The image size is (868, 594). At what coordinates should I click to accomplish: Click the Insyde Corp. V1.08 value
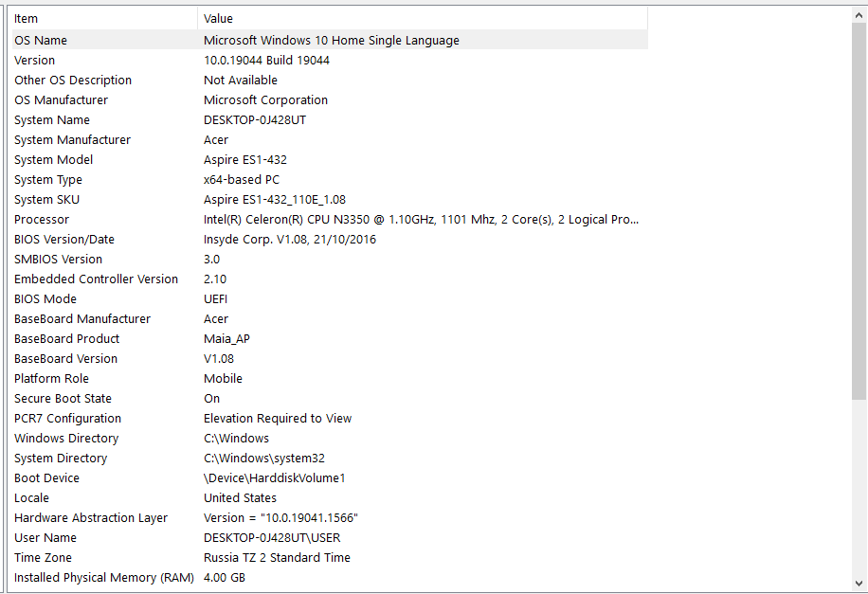[290, 240]
